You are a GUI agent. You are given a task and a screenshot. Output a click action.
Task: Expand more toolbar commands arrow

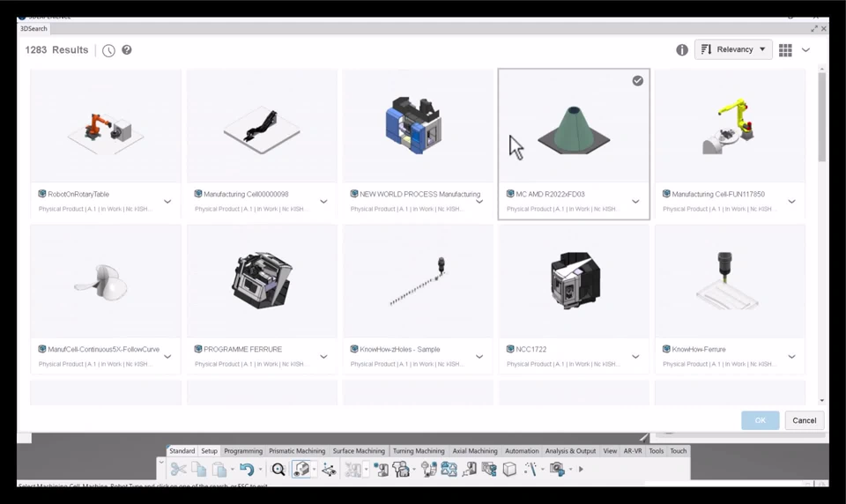[x=581, y=470]
